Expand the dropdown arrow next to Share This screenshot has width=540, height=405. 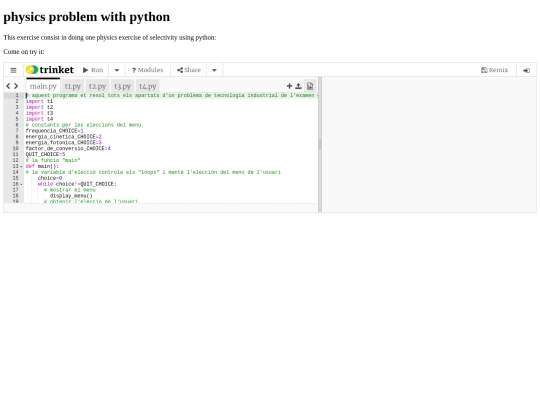214,70
